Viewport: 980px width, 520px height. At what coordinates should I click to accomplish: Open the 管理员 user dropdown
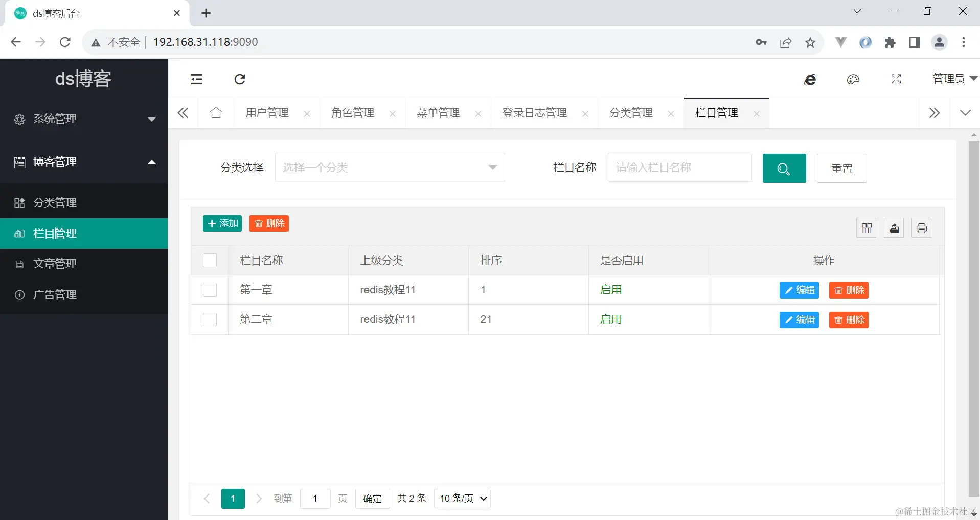point(954,79)
